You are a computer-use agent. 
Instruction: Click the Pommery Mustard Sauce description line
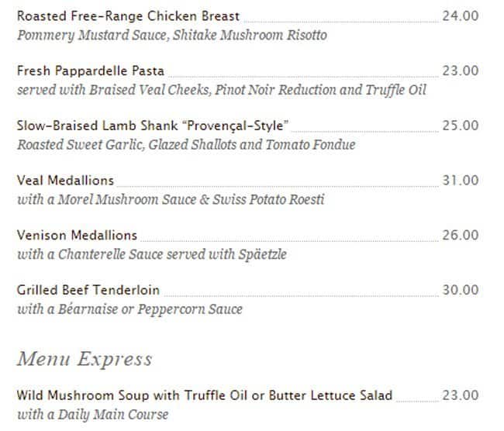(x=171, y=36)
